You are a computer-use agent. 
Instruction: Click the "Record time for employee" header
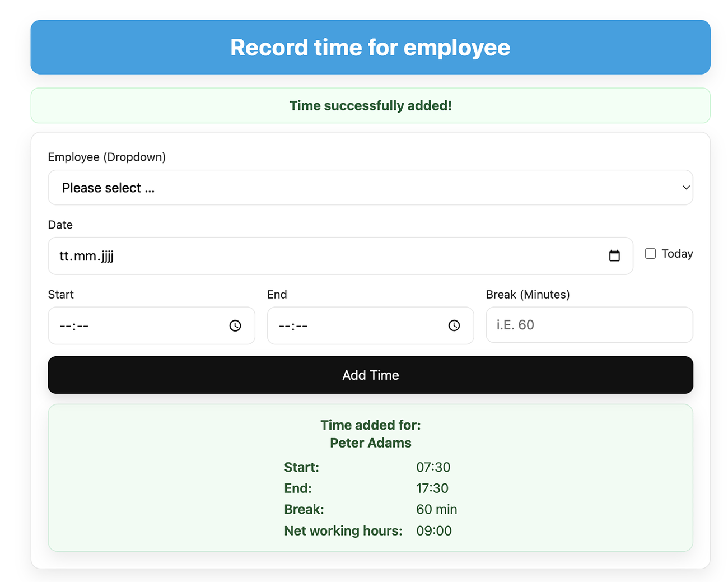pyautogui.click(x=370, y=48)
